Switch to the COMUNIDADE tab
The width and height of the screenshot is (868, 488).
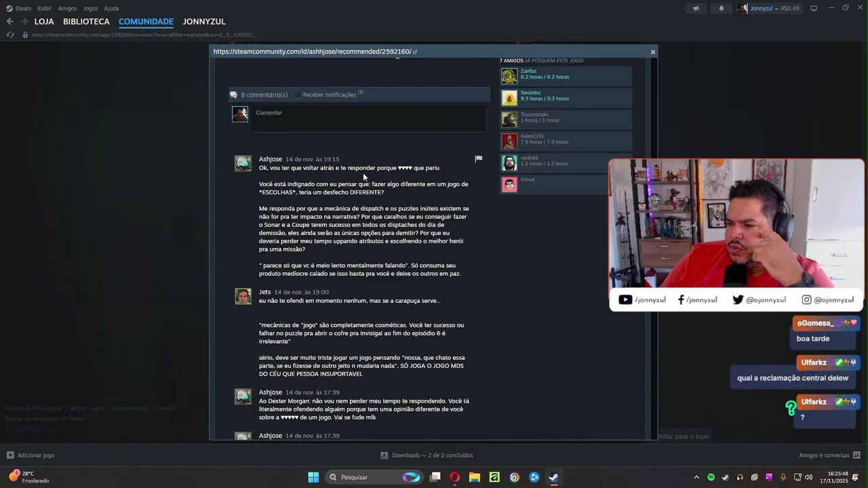point(146,22)
